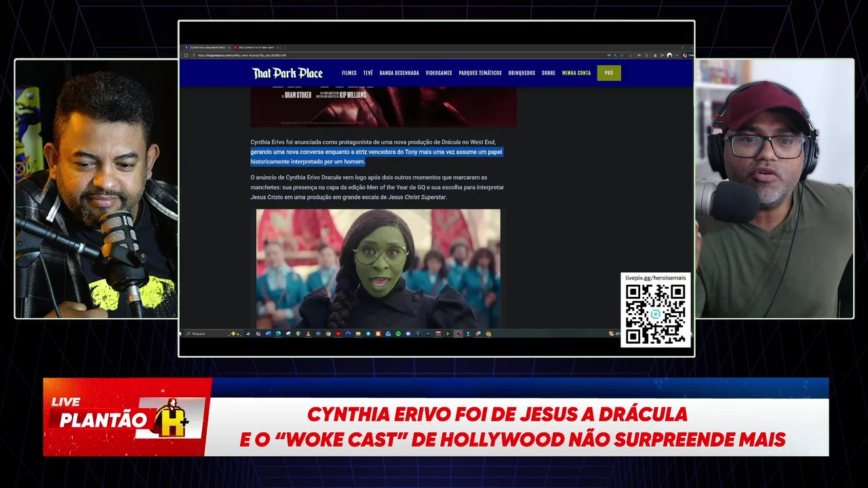Click the favorites star in address bar
The width and height of the screenshot is (868, 488).
630,55
